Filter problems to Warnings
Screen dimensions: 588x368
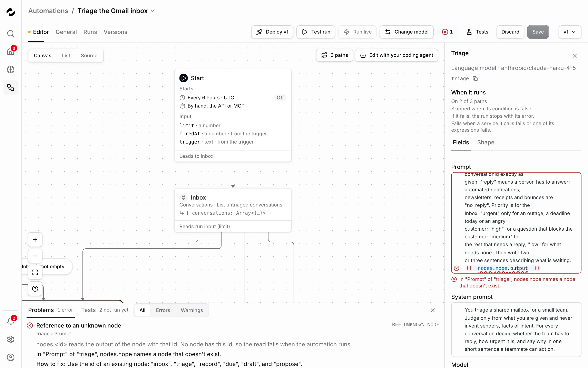coord(192,310)
